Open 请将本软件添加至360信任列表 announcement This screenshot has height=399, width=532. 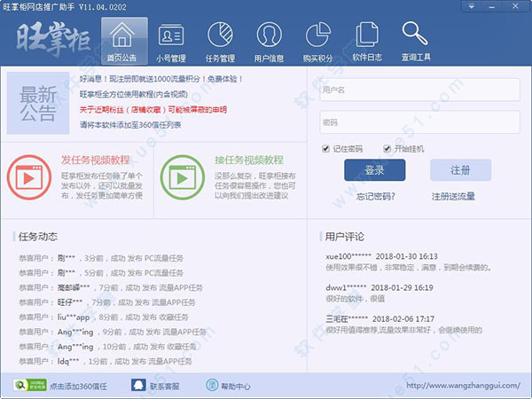click(130, 125)
